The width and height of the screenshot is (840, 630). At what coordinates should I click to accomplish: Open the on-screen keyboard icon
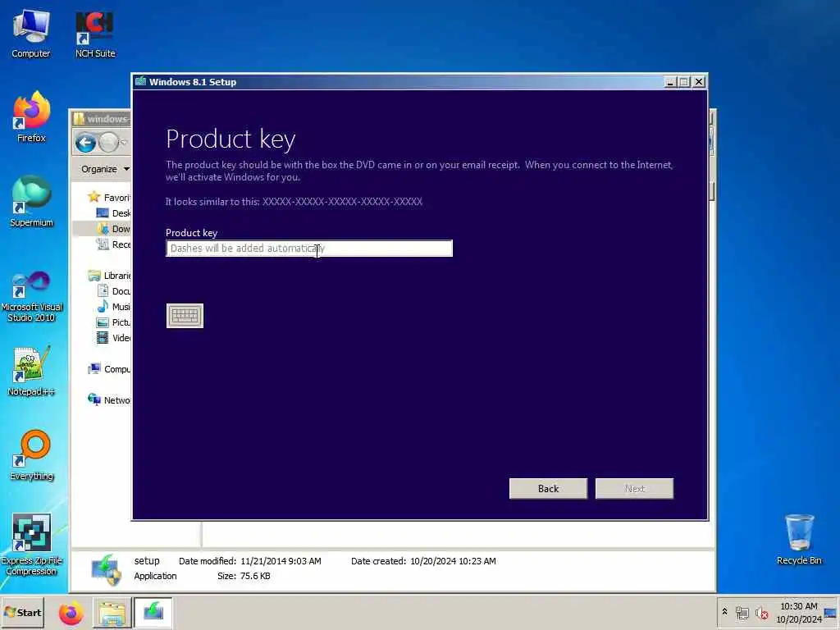[x=185, y=316]
